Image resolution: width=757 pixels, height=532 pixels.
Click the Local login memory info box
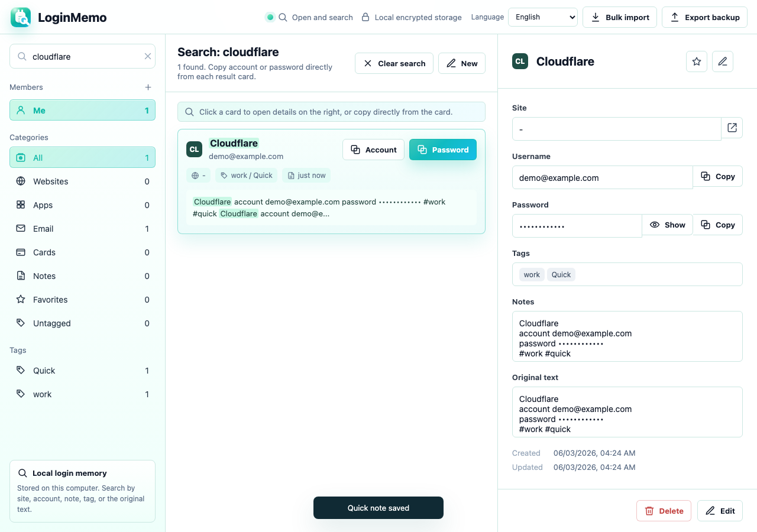pyautogui.click(x=82, y=491)
